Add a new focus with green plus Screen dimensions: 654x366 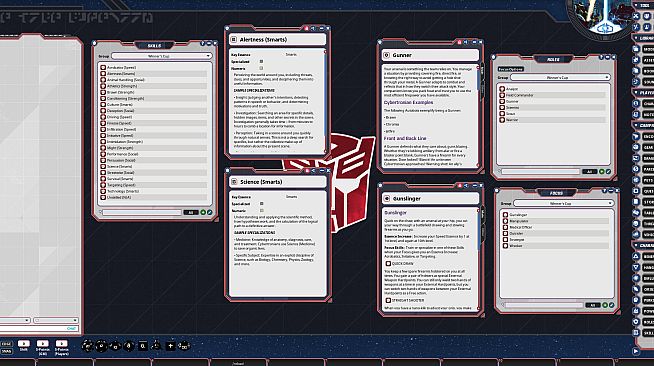[x=605, y=305]
